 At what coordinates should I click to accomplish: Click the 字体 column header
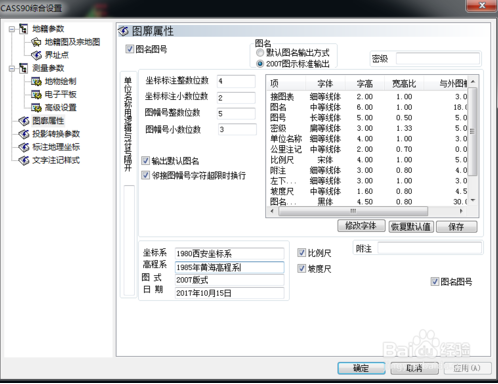point(325,83)
